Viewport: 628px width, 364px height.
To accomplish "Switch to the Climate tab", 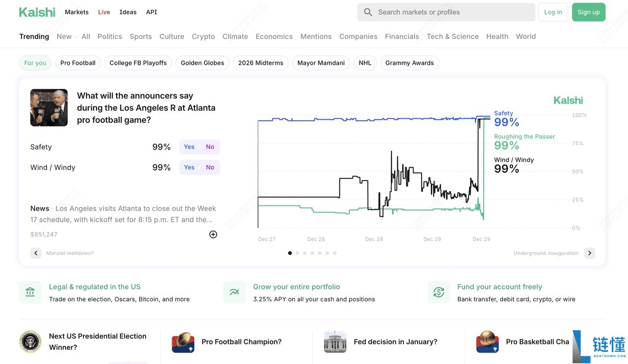I will pyautogui.click(x=235, y=36).
